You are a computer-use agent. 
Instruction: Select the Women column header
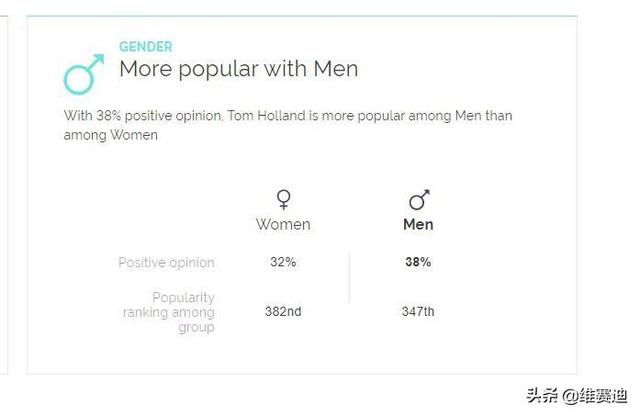(x=283, y=225)
